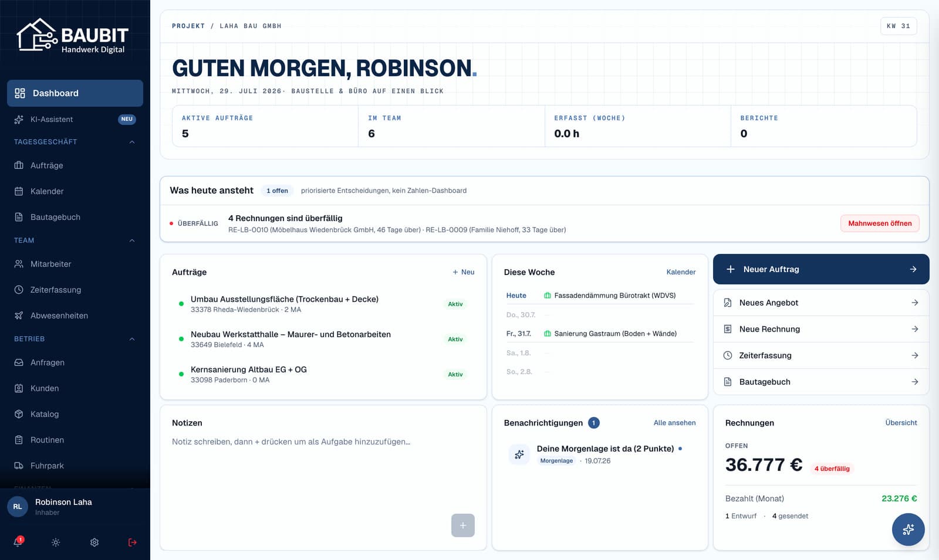Open KI-Assistent menu item

click(x=75, y=119)
